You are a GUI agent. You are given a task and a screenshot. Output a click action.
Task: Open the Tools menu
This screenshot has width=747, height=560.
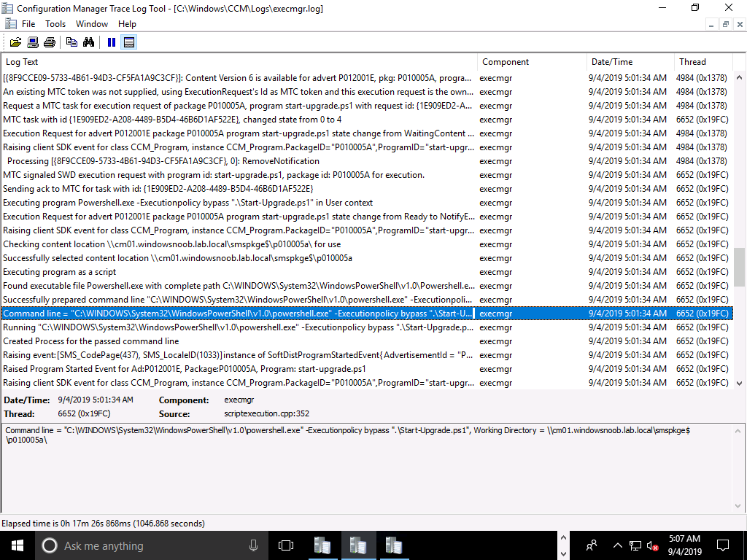(x=55, y=24)
